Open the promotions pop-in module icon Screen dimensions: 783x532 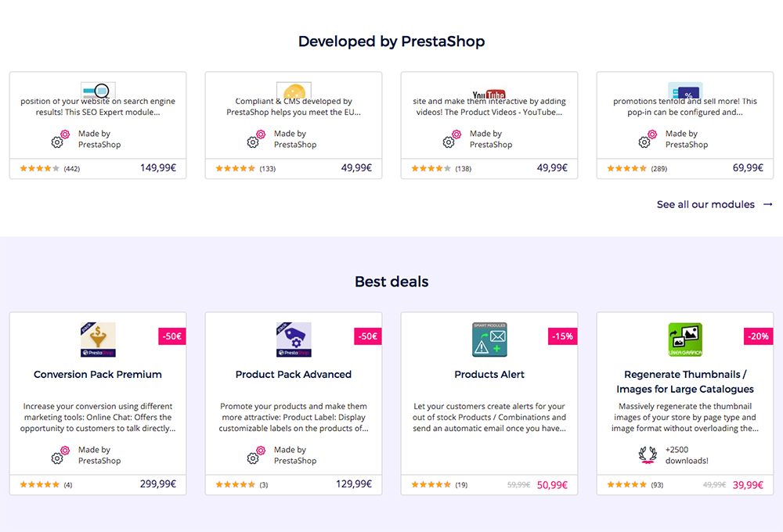coord(685,90)
